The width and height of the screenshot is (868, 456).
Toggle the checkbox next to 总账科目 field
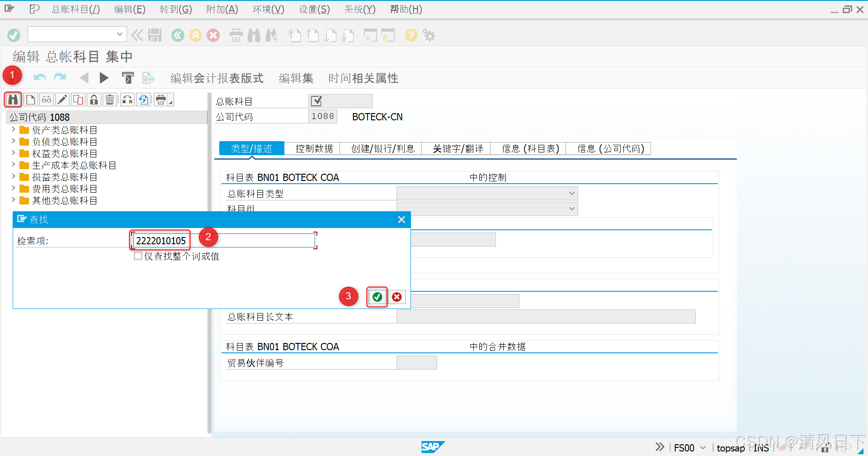pos(315,100)
